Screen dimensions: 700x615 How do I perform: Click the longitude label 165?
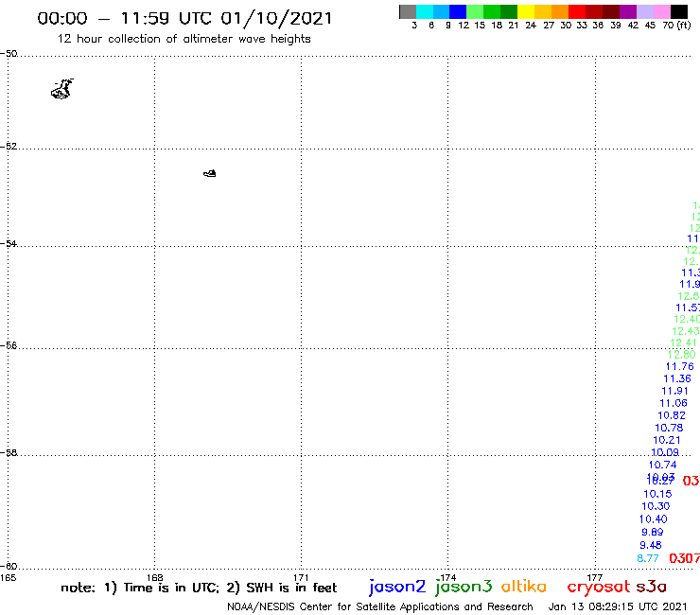[8, 578]
